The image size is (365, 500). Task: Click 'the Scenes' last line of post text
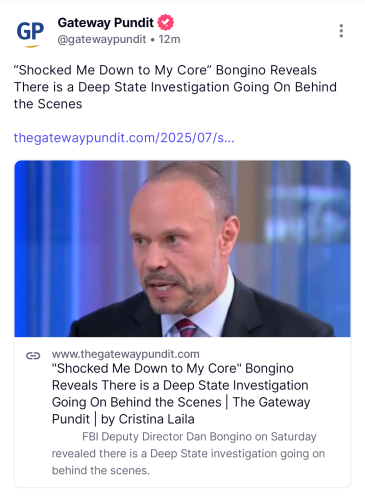click(48, 104)
